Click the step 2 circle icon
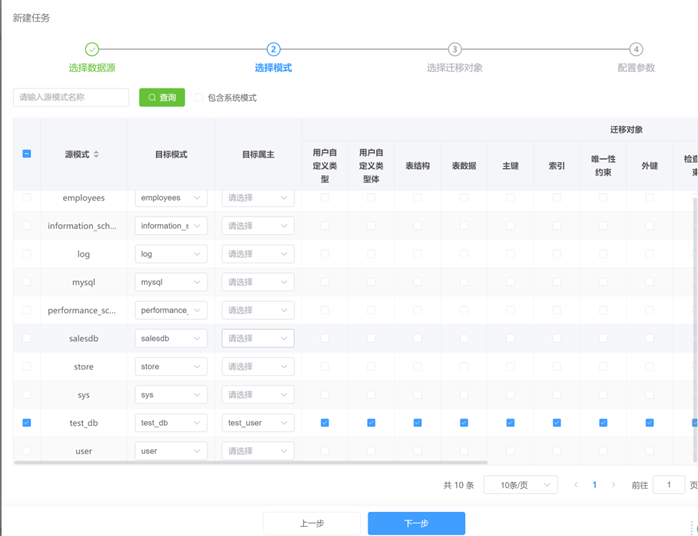 273,49
